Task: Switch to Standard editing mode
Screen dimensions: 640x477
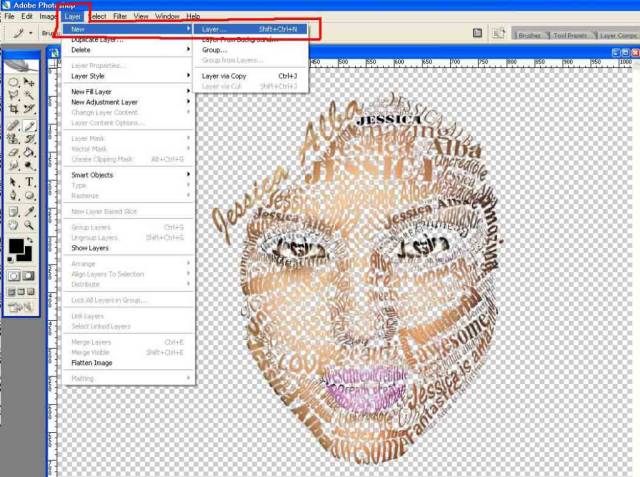Action: (x=14, y=276)
